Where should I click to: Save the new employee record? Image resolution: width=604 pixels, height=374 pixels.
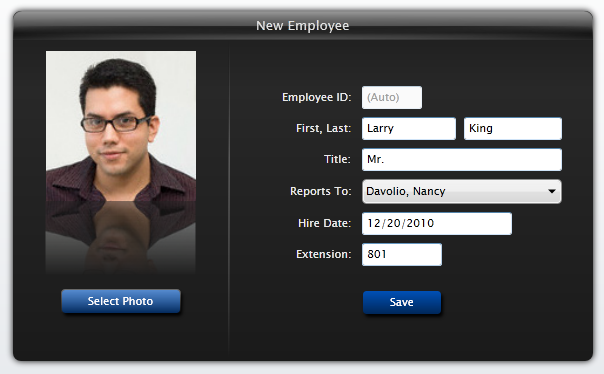(x=402, y=302)
